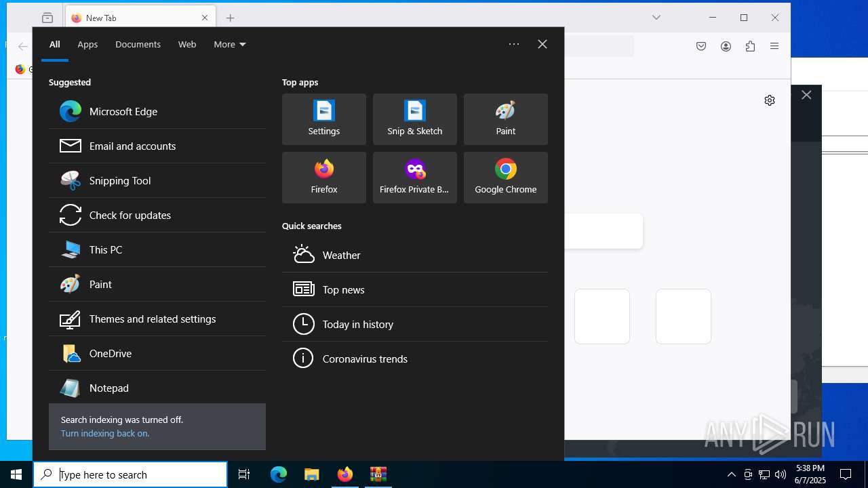Go back in Firefox
The width and height of the screenshot is (868, 488).
pos(22,47)
